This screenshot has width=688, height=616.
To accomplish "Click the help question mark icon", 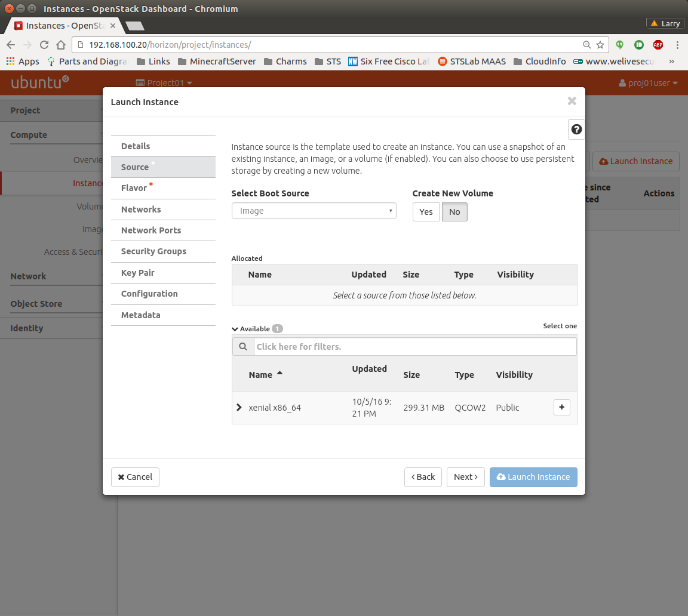I will coord(576,130).
